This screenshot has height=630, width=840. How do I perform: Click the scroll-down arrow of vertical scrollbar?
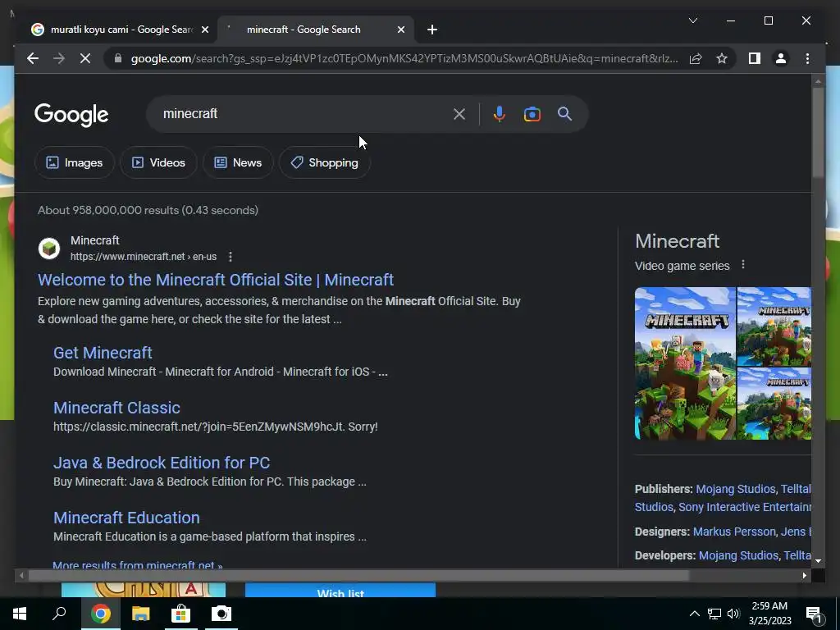tap(818, 561)
